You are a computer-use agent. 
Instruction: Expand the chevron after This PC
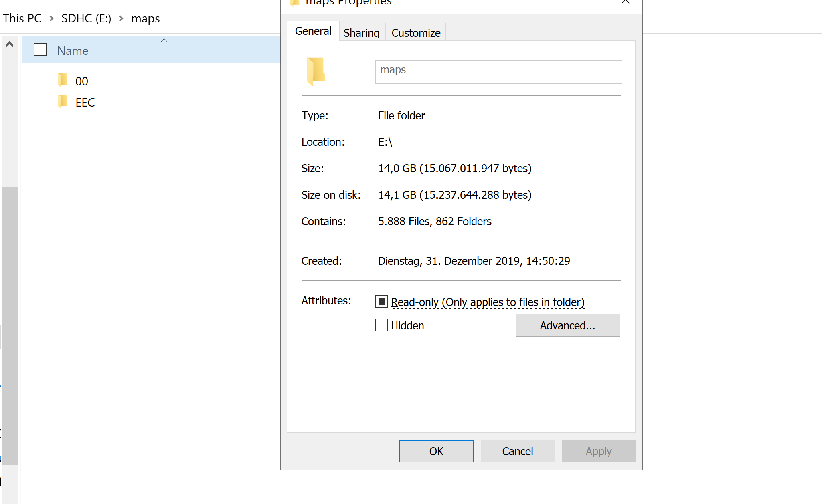(52, 18)
